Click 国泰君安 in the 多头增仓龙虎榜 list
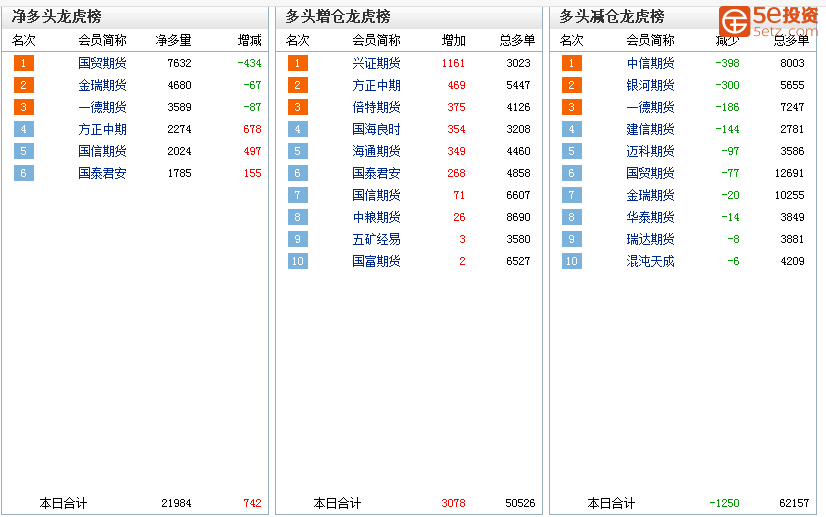The image size is (826, 517). [376, 173]
